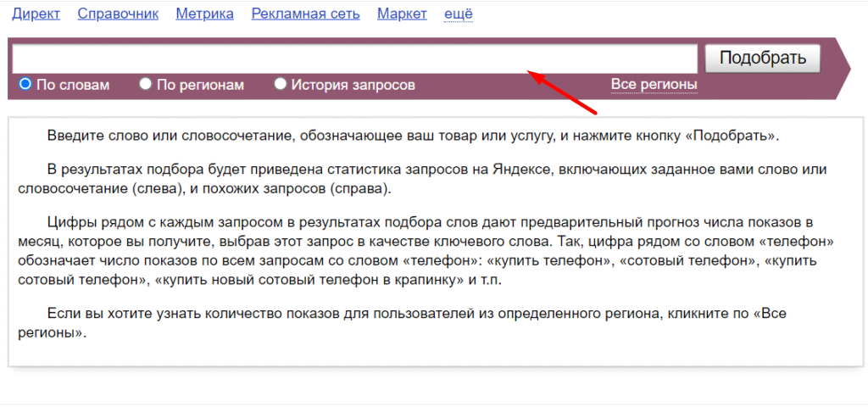Viewport: 868px width, 407px height.
Task: Click the keyword search input field
Action: point(354,59)
